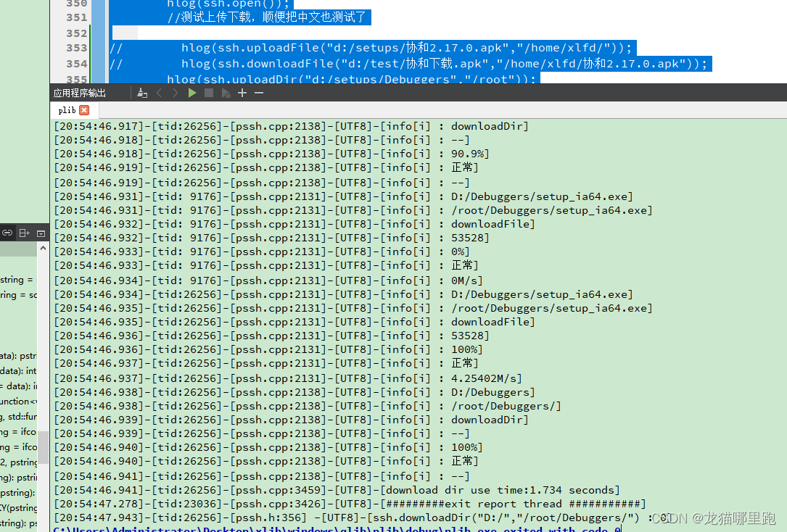The image size is (787, 532).
Task: Click the 20:54:46.940 100% log line
Action: 268,447
